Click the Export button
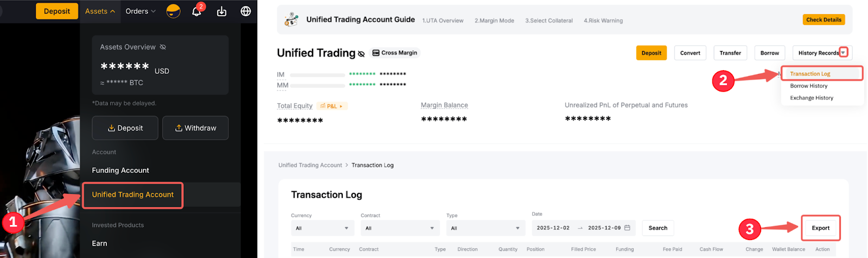 820,228
